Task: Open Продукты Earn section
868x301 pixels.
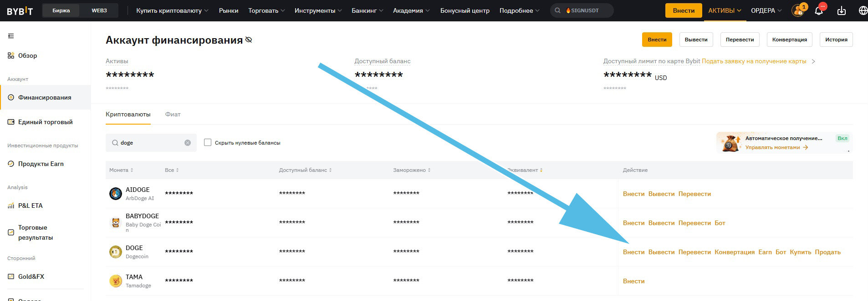Action: (x=41, y=164)
